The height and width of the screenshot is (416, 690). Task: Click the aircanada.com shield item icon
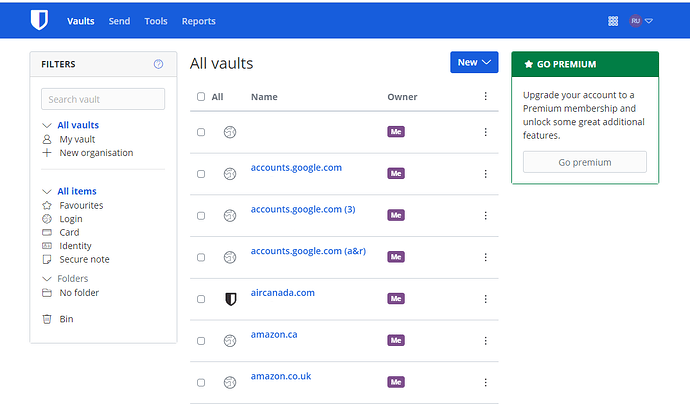(x=231, y=299)
